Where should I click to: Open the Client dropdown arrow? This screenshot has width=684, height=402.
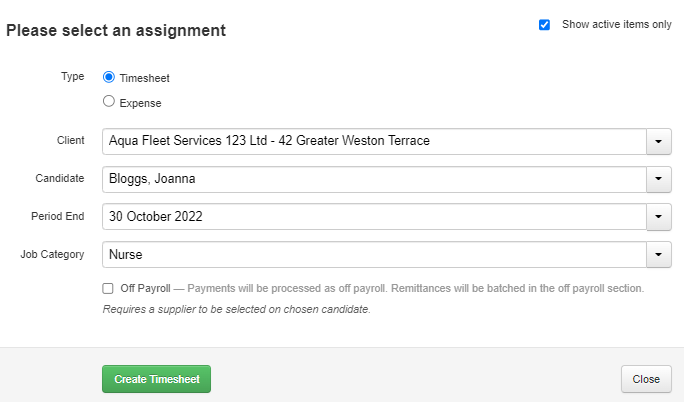(659, 141)
